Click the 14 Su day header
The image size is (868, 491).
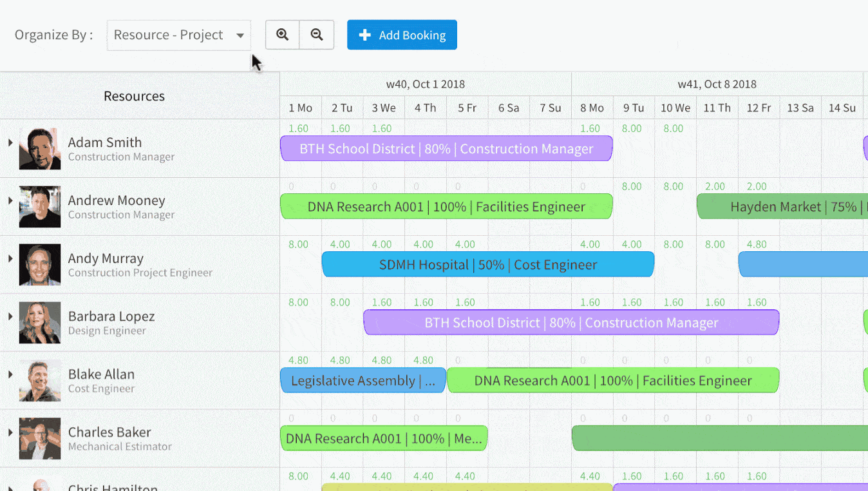[x=842, y=108]
